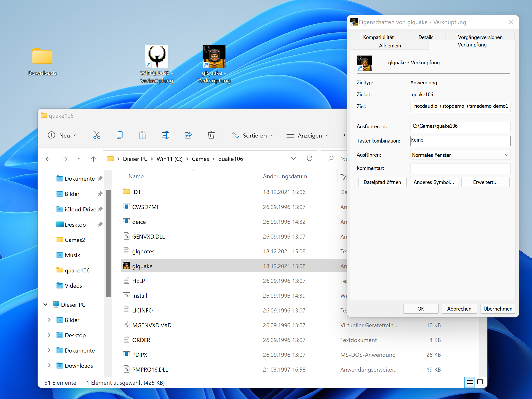Open the Normales Fenster combo box

pos(460,155)
